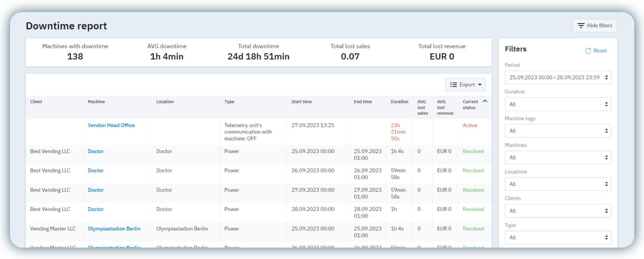Screen dimensions: 644x259
Task: Open the Export dropdown caret
Action: point(480,85)
